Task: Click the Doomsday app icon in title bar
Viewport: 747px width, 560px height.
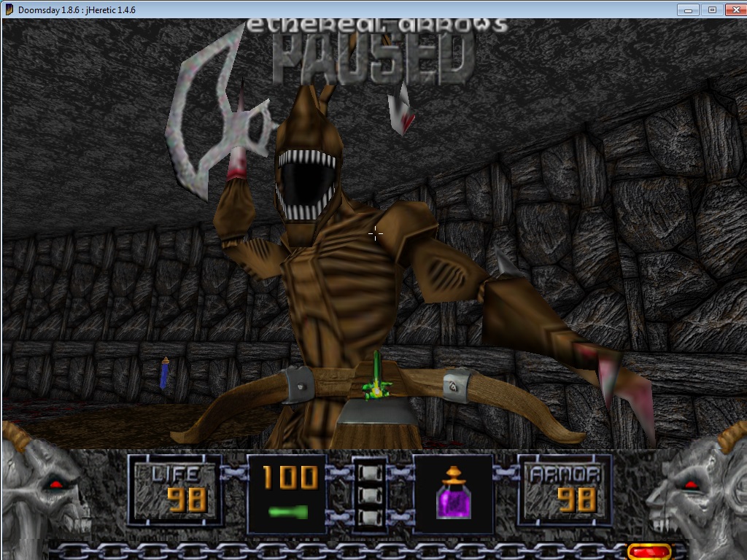Action: point(9,9)
